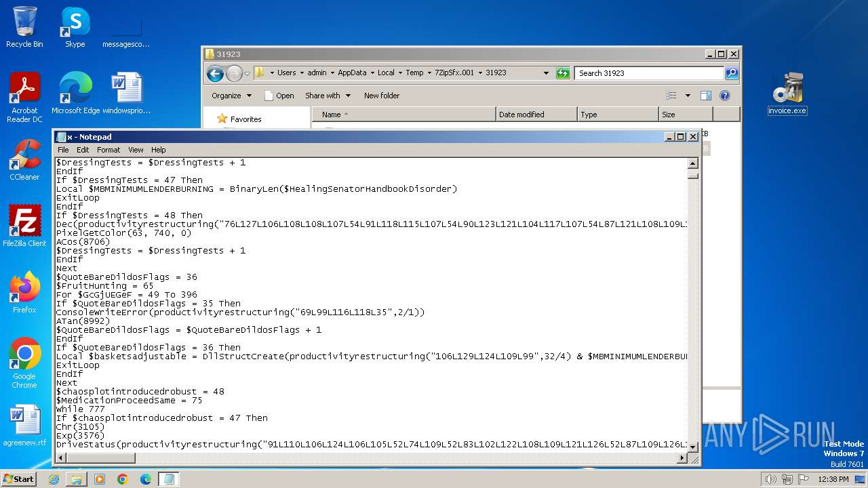This screenshot has height=488, width=868.
Task: Click the Windows Start button
Action: click(x=19, y=479)
